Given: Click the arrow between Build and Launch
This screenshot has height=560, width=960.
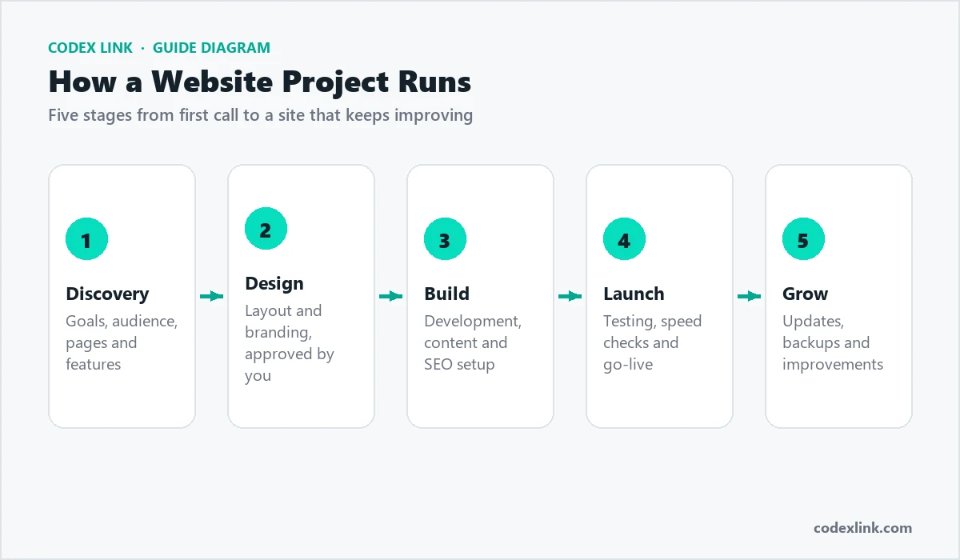Looking at the screenshot, I should point(570,296).
